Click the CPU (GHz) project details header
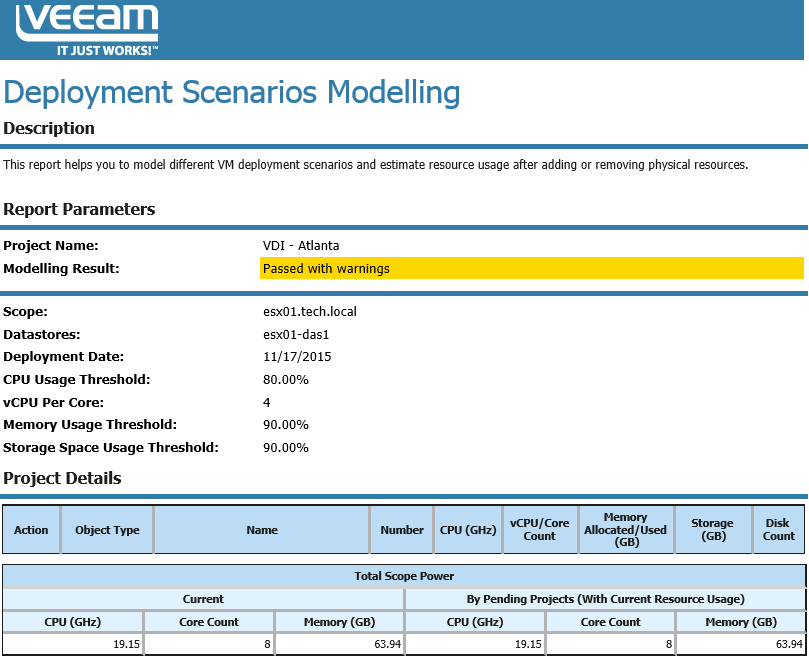809x657 pixels. pos(468,530)
